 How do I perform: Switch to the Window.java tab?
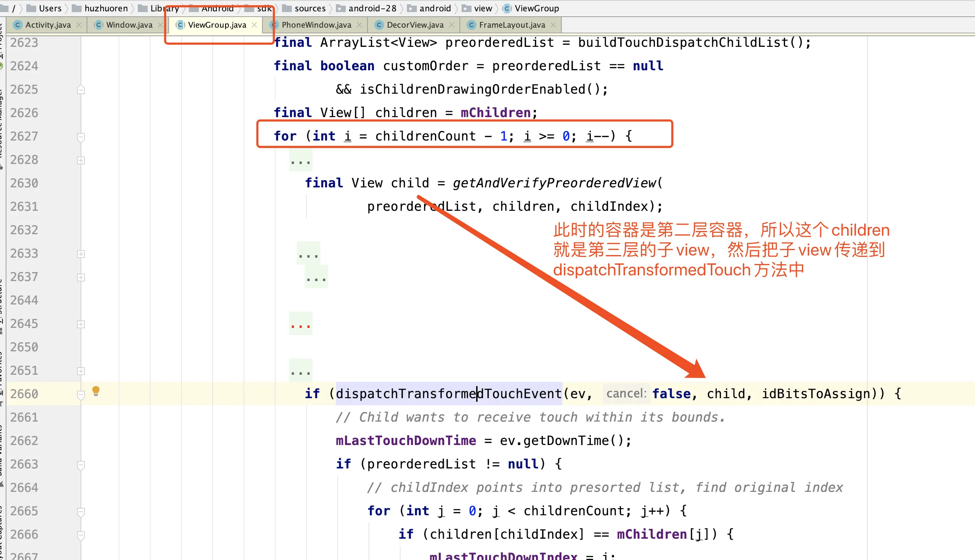click(x=129, y=25)
